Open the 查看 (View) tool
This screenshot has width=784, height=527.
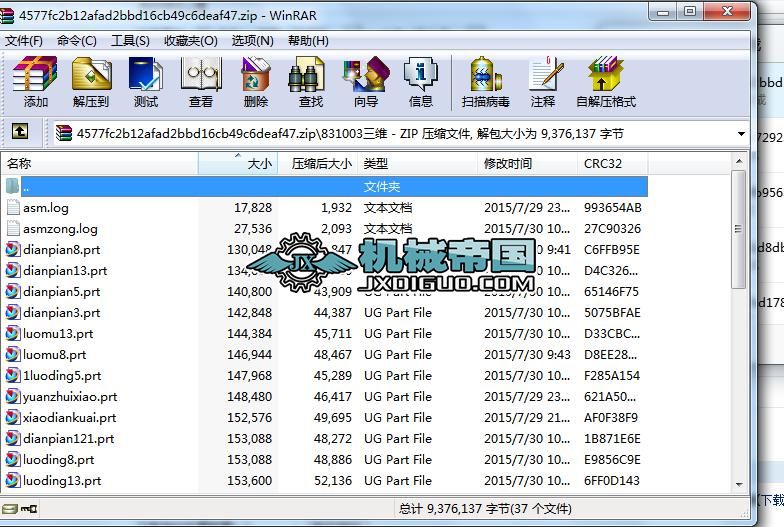click(x=201, y=82)
